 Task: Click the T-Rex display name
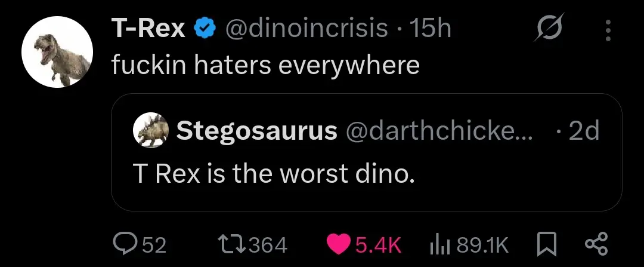(x=148, y=29)
